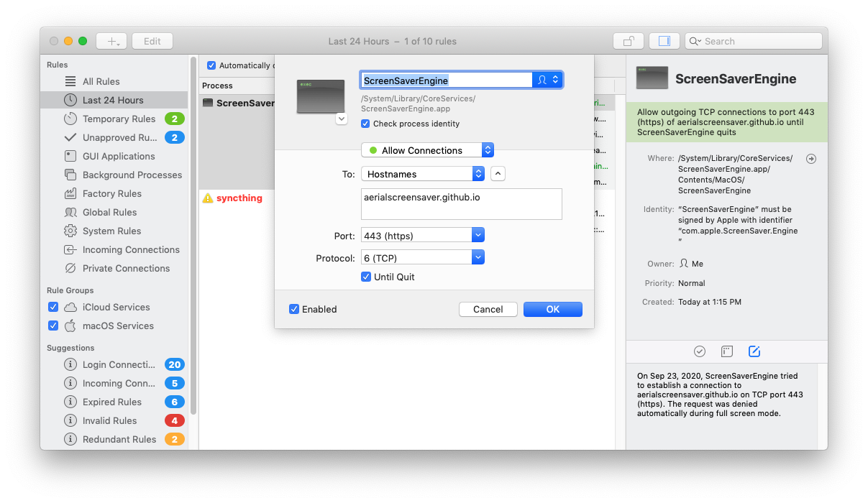
Task: Collapse the destination section chevron button
Action: pos(498,173)
